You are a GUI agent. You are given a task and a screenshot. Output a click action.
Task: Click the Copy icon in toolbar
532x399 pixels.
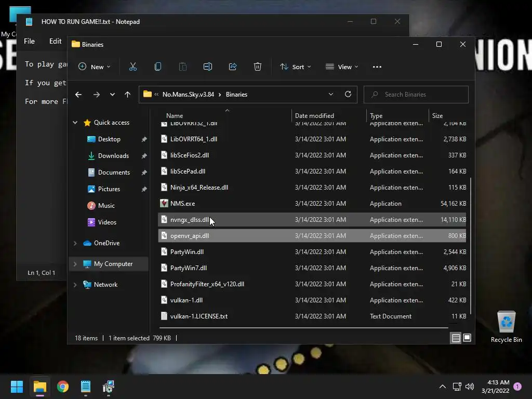click(158, 67)
